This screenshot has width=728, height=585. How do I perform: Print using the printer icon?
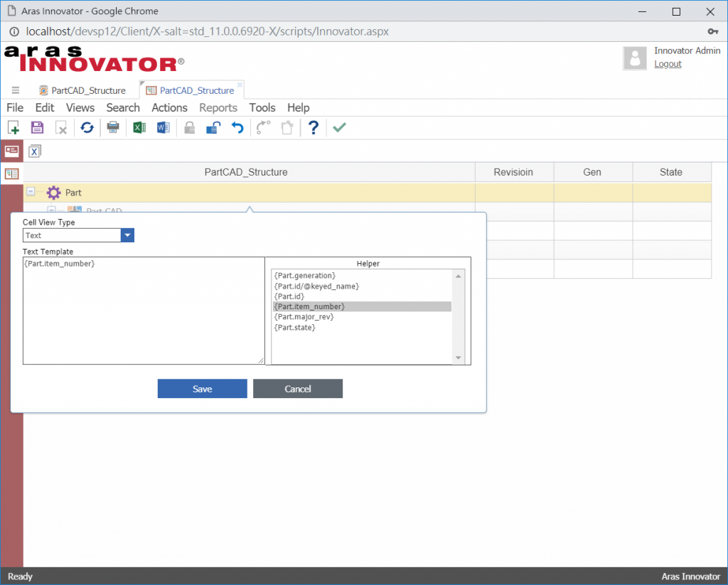[x=113, y=127]
